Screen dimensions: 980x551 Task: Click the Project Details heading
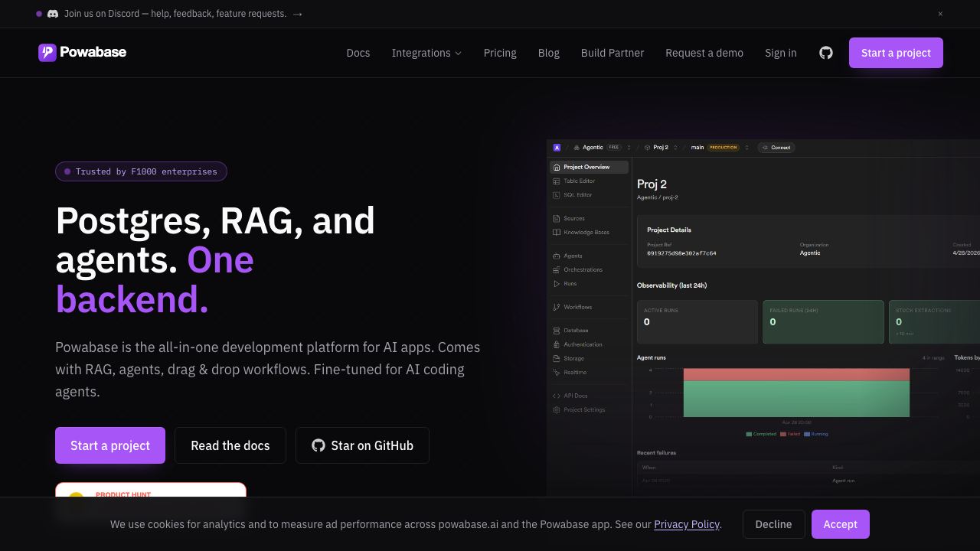click(669, 230)
